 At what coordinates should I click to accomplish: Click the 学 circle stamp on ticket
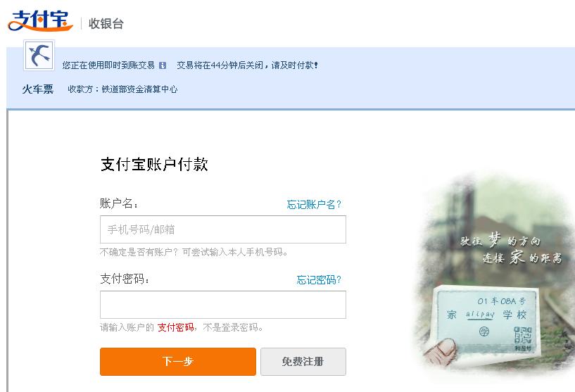click(484, 332)
